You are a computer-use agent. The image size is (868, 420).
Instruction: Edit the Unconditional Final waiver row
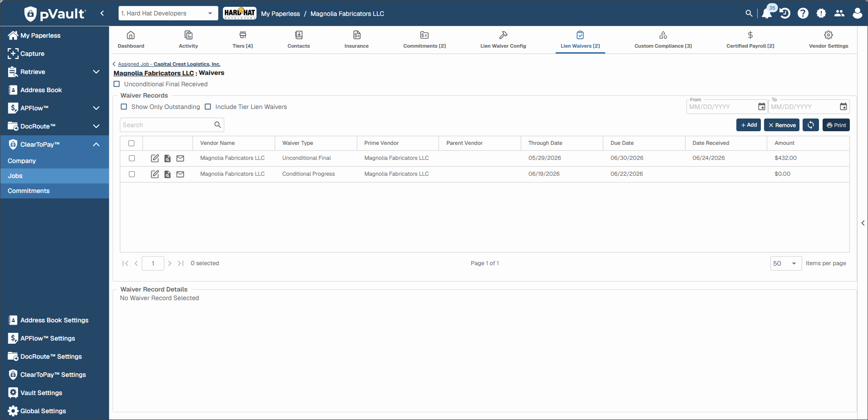point(155,158)
